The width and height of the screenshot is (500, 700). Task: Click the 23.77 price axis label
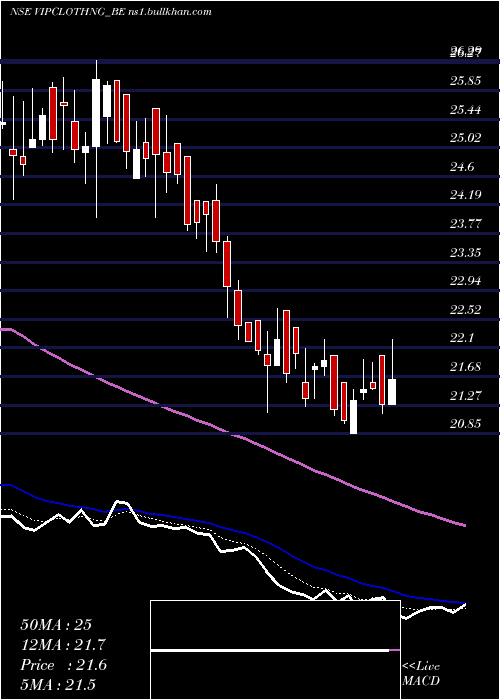[465, 224]
